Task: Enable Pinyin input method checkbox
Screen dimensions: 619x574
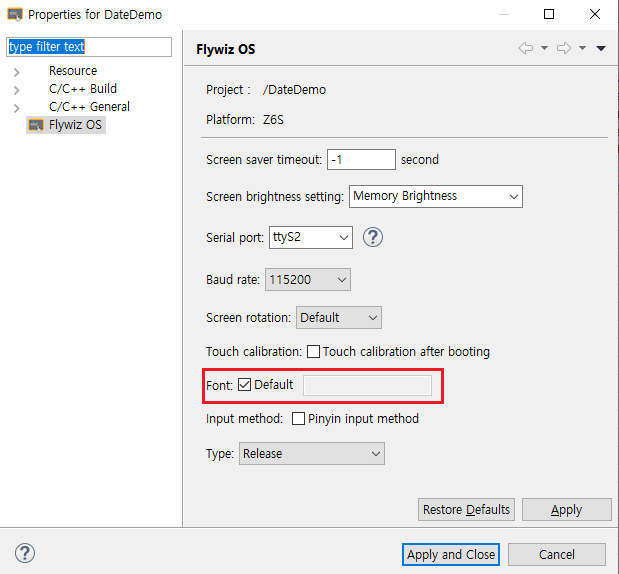Action: point(298,418)
